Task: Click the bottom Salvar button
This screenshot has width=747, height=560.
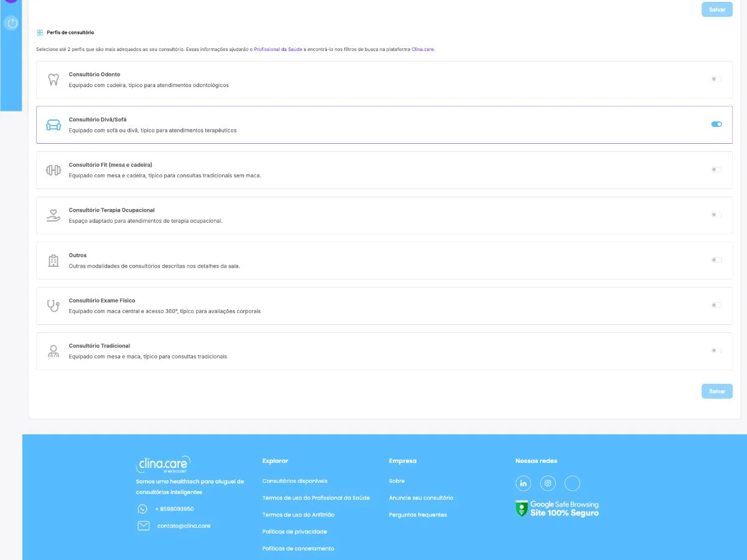Action: pos(717,391)
